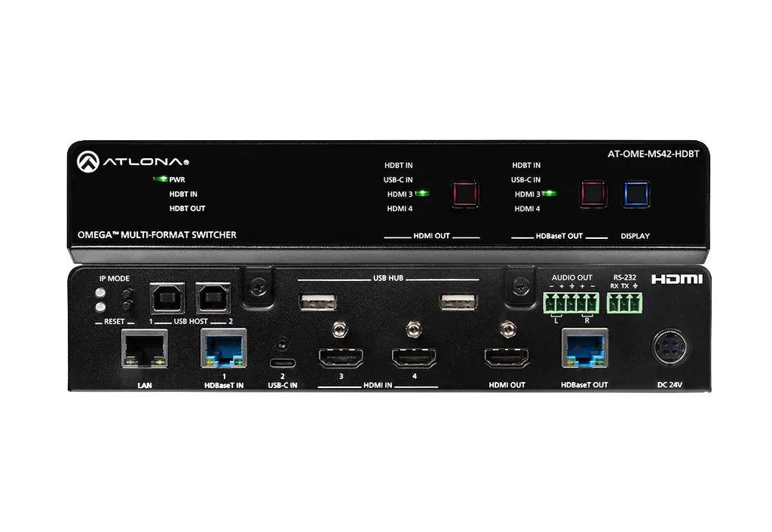Click the USB HOST label
772x532 pixels.
point(191,321)
